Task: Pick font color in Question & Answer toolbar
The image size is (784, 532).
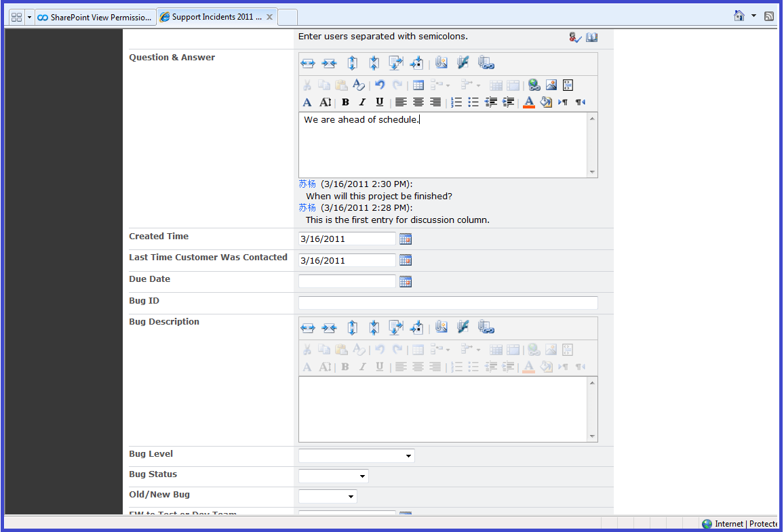Action: pos(528,102)
